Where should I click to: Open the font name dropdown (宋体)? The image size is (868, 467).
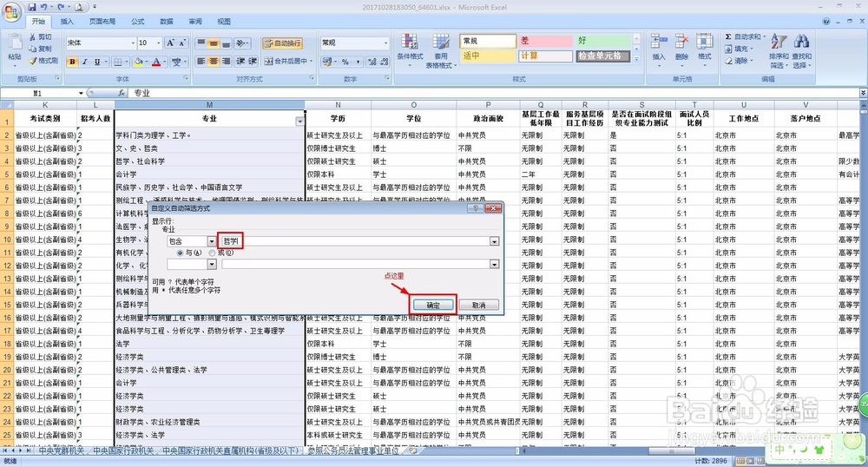pos(133,43)
